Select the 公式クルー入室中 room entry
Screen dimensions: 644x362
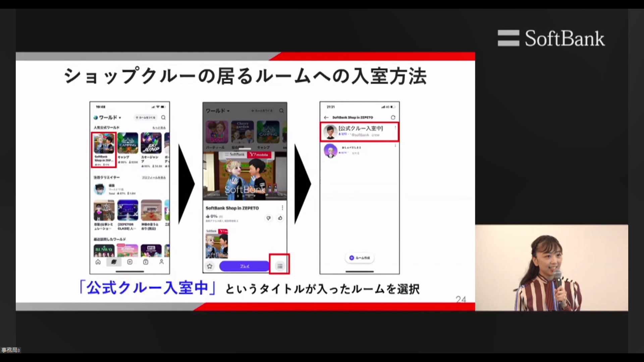(x=360, y=131)
